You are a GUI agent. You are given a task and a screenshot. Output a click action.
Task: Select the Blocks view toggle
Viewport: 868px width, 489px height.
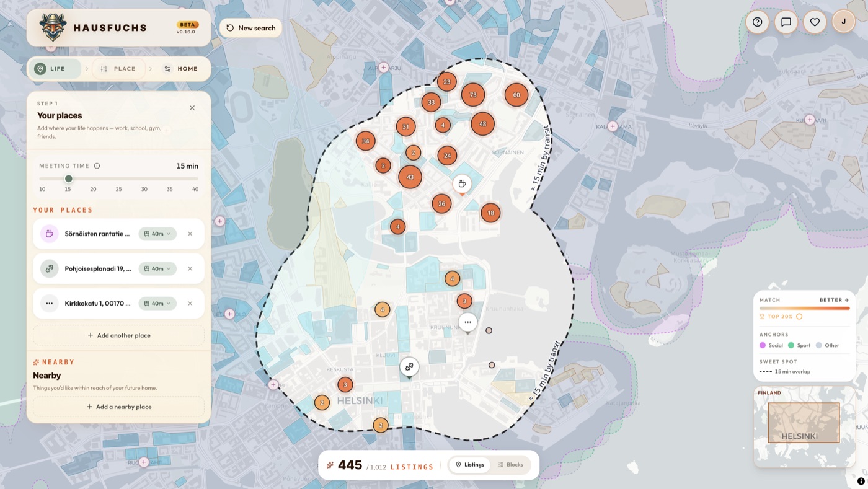click(x=510, y=465)
